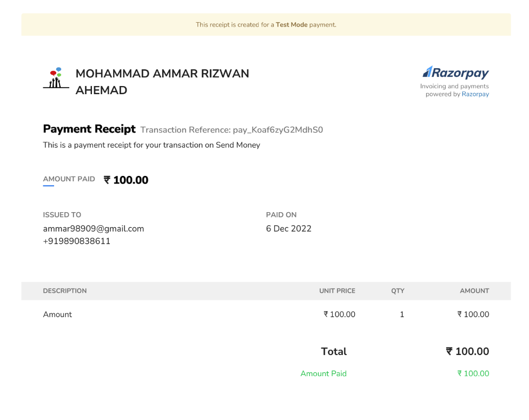Image resolution: width=529 pixels, height=420 pixels.
Task: Select the AMOUNT PAID underlined tab
Action: pyautogui.click(x=69, y=179)
